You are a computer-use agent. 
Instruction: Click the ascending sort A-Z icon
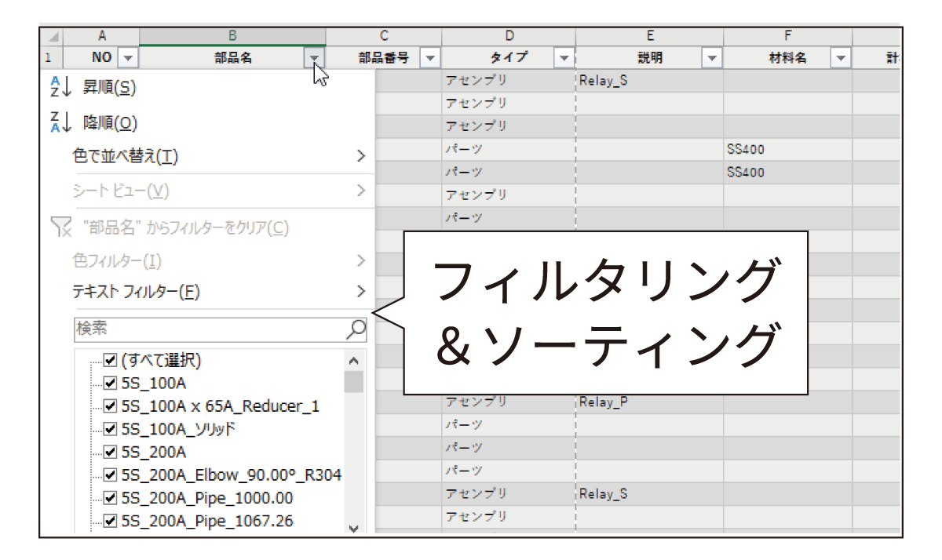[60, 88]
